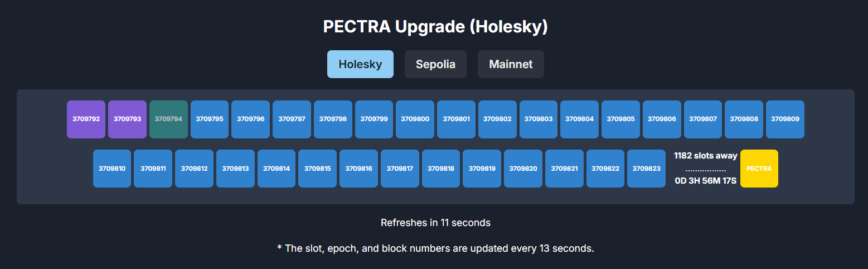The width and height of the screenshot is (868, 269).
Task: Click the yellow PECTRA fork block
Action: coord(759,169)
